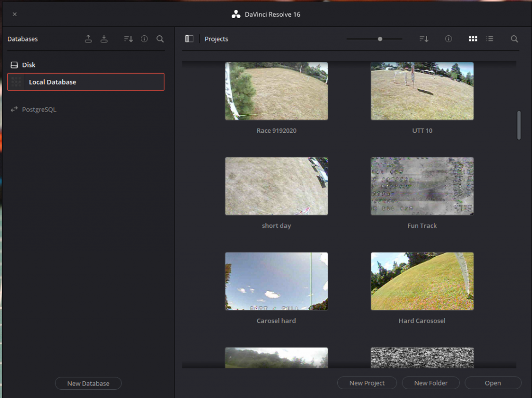The image size is (532, 398).
Task: Click the New Project button
Action: click(367, 383)
